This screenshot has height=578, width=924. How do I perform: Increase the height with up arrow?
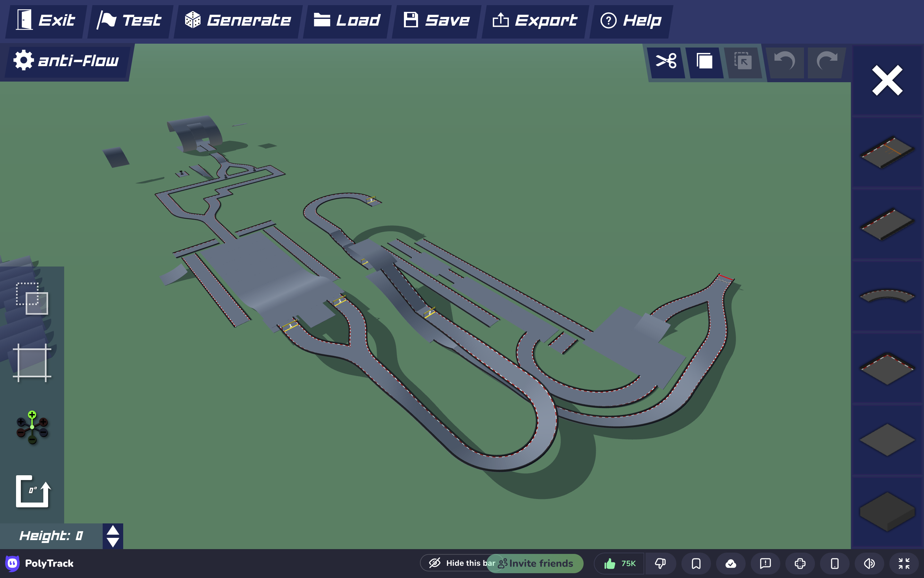pyautogui.click(x=113, y=530)
